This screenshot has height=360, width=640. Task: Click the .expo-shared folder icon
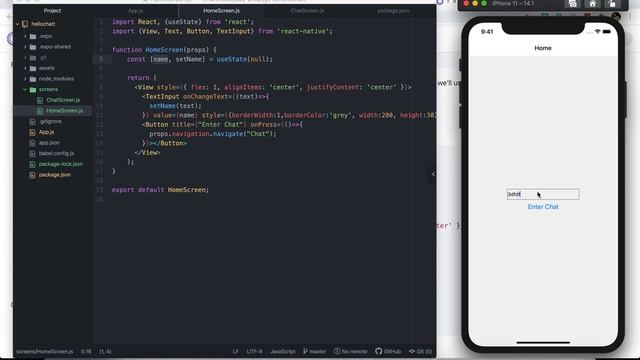point(33,47)
